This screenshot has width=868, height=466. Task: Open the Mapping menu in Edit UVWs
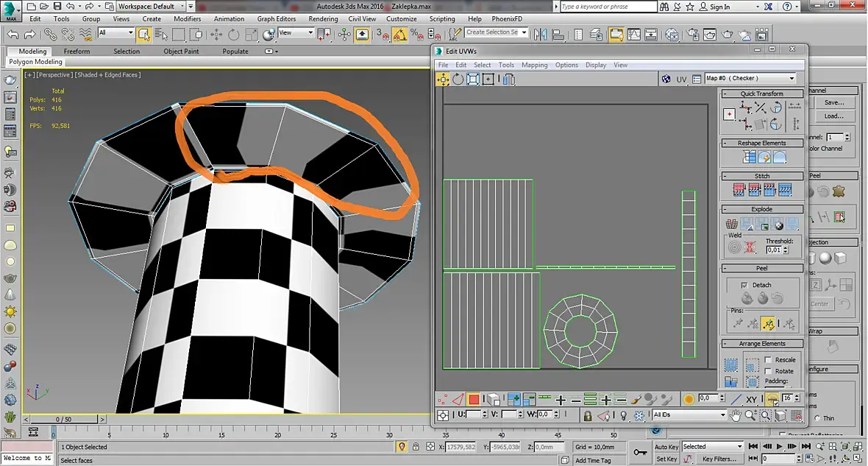pyautogui.click(x=534, y=65)
